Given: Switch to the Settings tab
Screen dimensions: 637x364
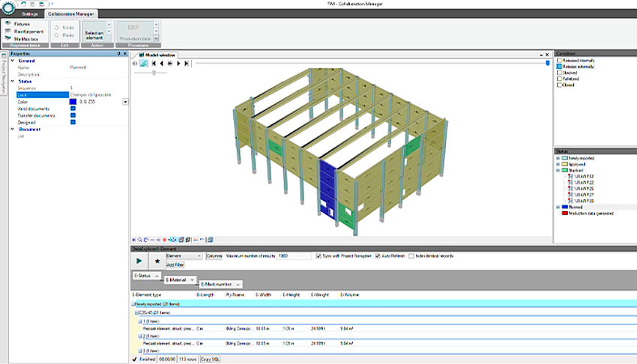Looking at the screenshot, I should [x=29, y=13].
